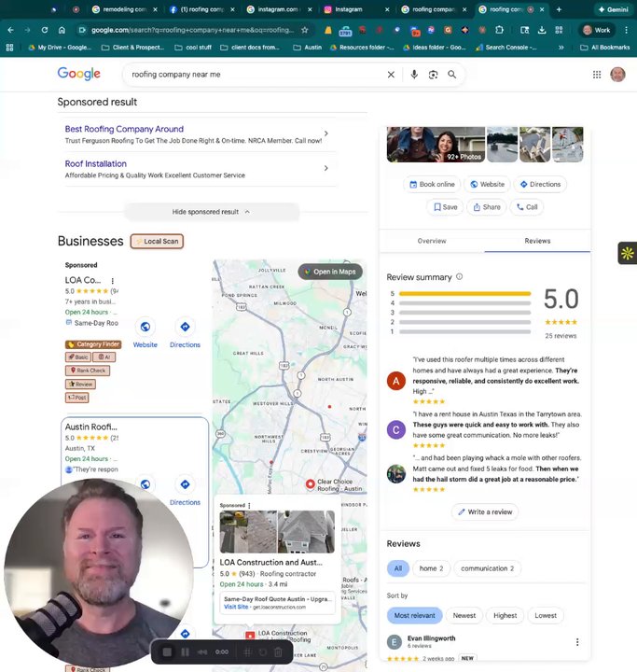The width and height of the screenshot is (637, 672).
Task: Open the extensions puzzle icon
Action: (x=499, y=30)
